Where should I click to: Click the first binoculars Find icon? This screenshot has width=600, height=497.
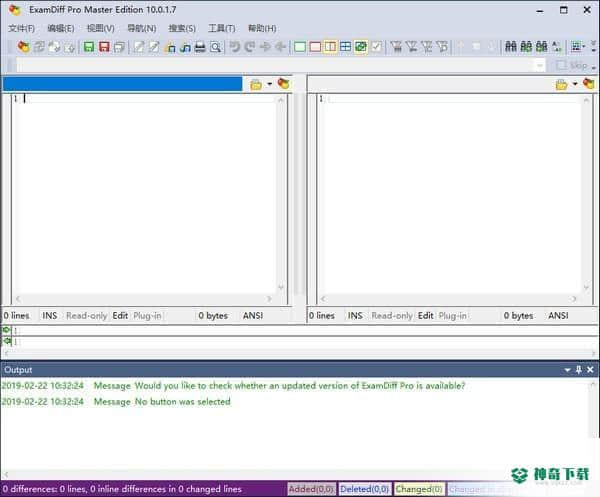click(511, 47)
